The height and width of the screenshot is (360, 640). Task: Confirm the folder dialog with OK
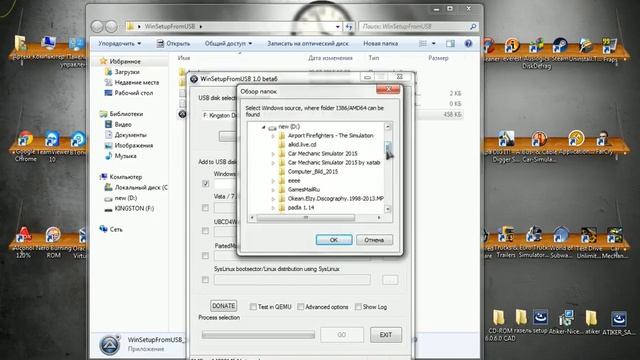click(334, 240)
